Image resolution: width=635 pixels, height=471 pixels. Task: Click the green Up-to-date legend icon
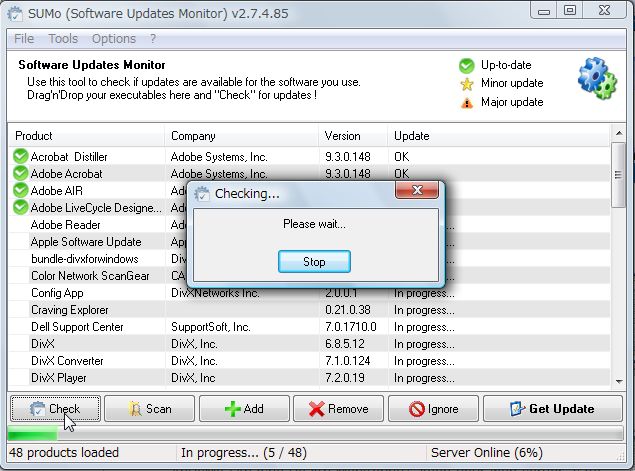(467, 66)
